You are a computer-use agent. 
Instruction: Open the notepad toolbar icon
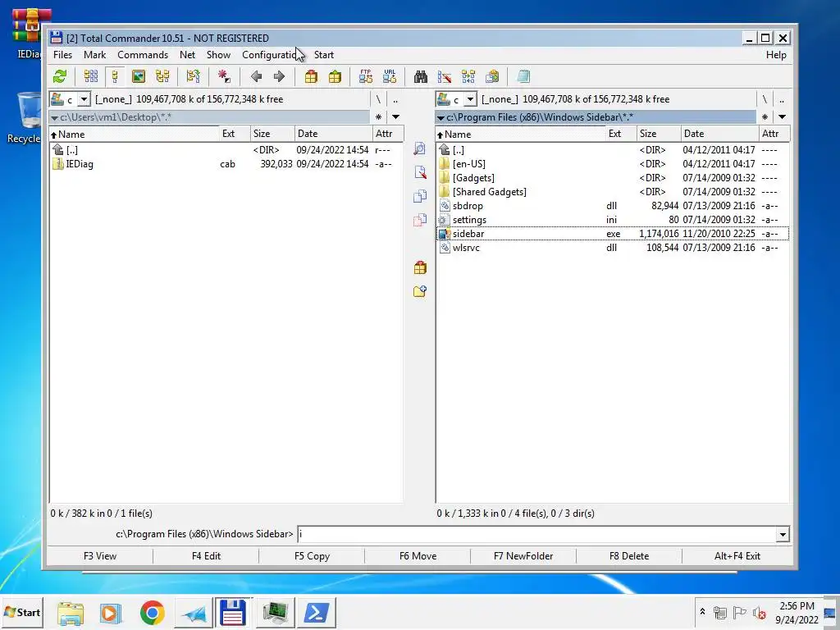click(523, 76)
